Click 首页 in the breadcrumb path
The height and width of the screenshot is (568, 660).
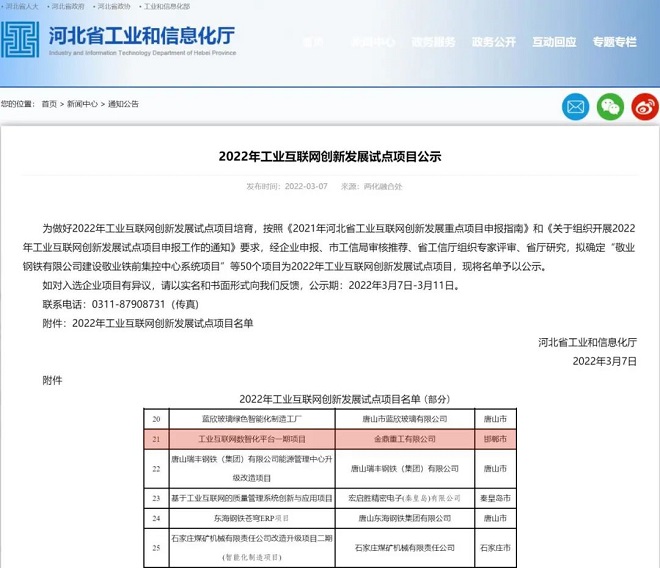point(49,104)
